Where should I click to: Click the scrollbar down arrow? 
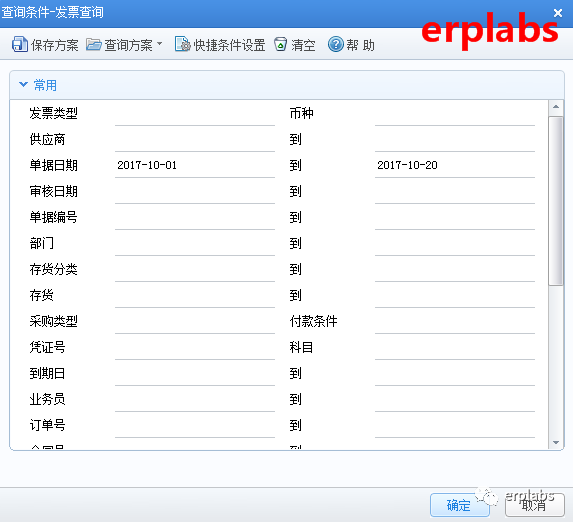point(556,443)
